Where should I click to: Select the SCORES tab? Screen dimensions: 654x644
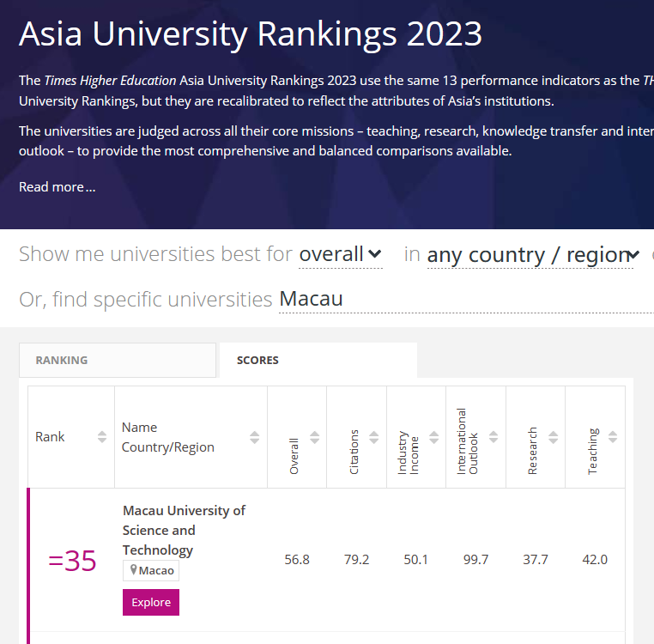point(318,360)
